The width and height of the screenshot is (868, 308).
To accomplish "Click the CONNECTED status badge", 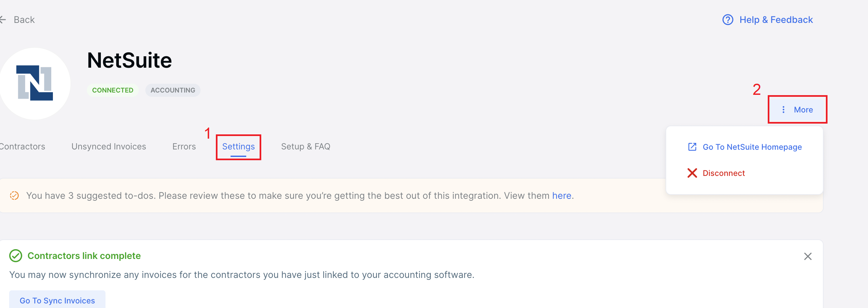I will [113, 90].
